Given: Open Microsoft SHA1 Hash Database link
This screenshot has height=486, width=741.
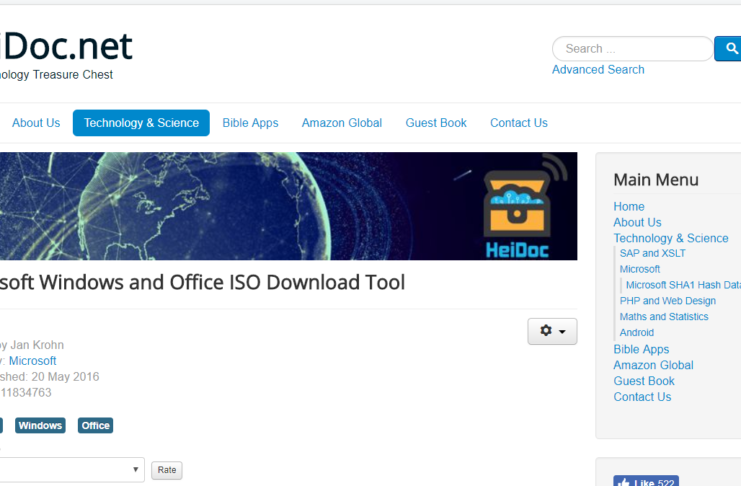Looking at the screenshot, I should point(683,285).
